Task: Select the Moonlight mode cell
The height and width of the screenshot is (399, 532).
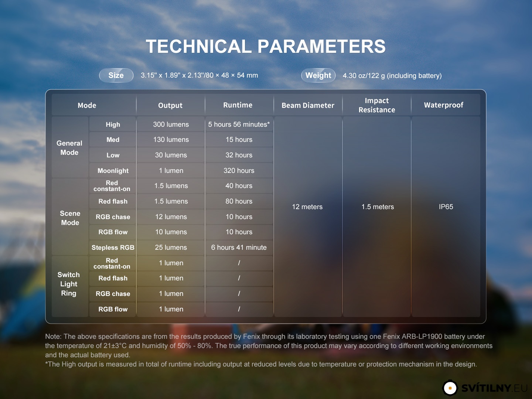Action: 113,171
